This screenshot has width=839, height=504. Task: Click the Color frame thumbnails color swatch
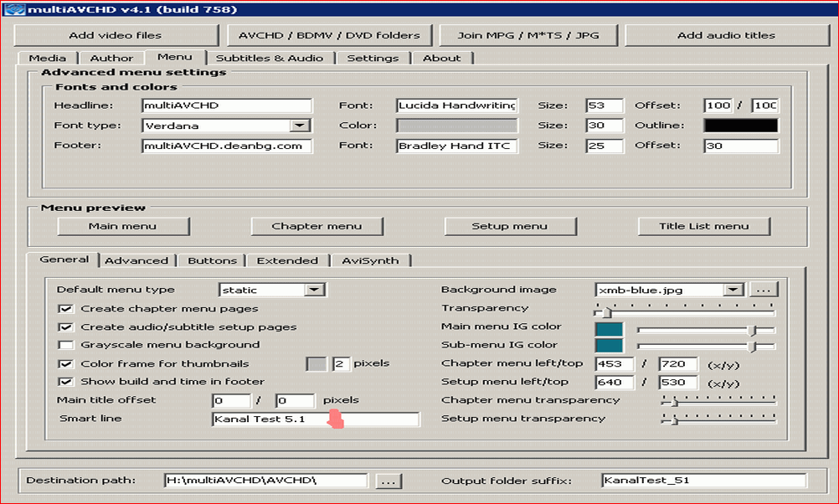(317, 364)
